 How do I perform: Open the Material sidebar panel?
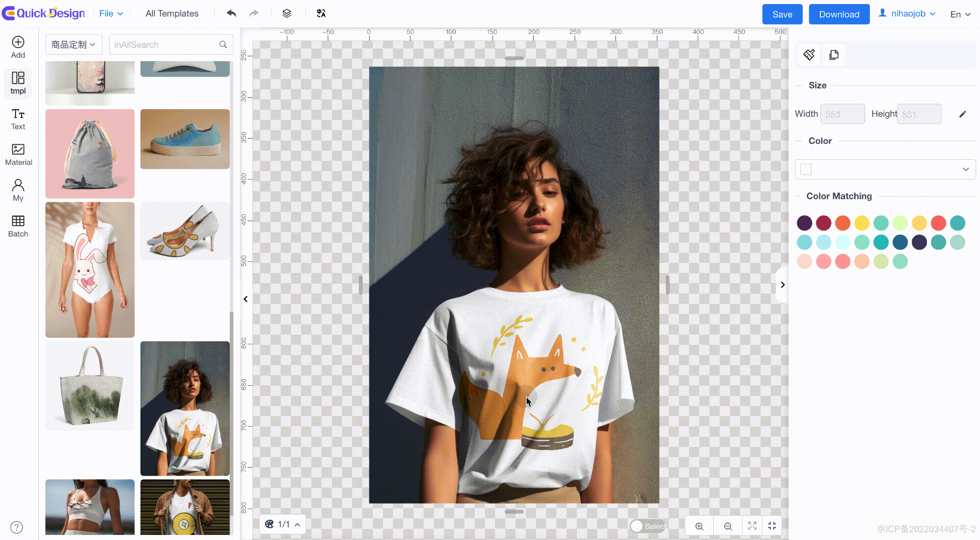(x=19, y=155)
